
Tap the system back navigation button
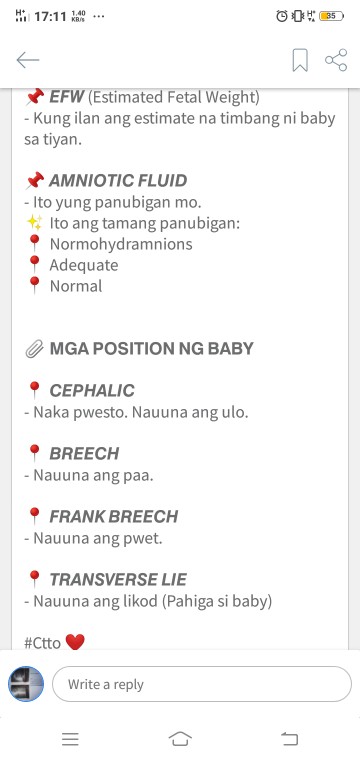click(x=289, y=739)
